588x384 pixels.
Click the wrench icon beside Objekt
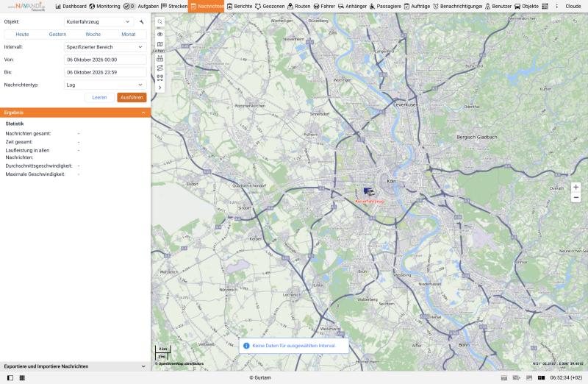[142, 22]
